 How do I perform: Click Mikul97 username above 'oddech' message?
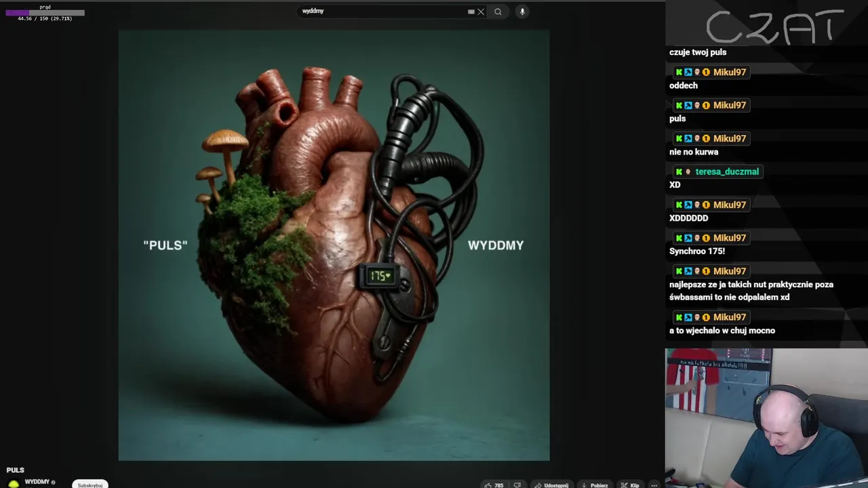730,72
